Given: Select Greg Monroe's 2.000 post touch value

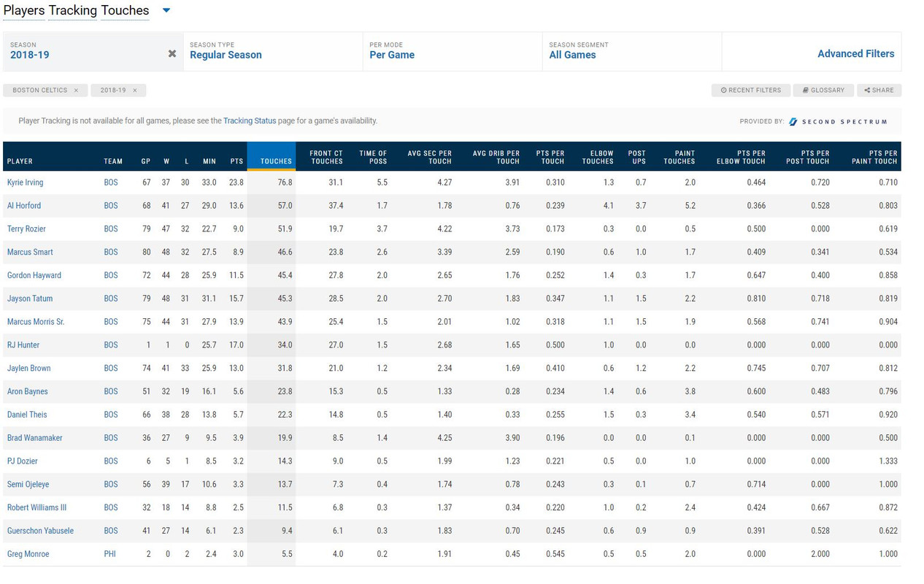Looking at the screenshot, I should [820, 554].
